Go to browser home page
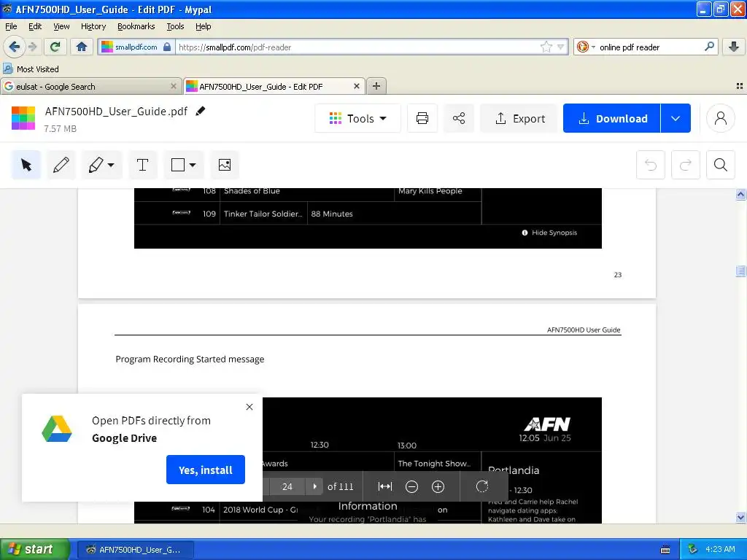 click(82, 47)
